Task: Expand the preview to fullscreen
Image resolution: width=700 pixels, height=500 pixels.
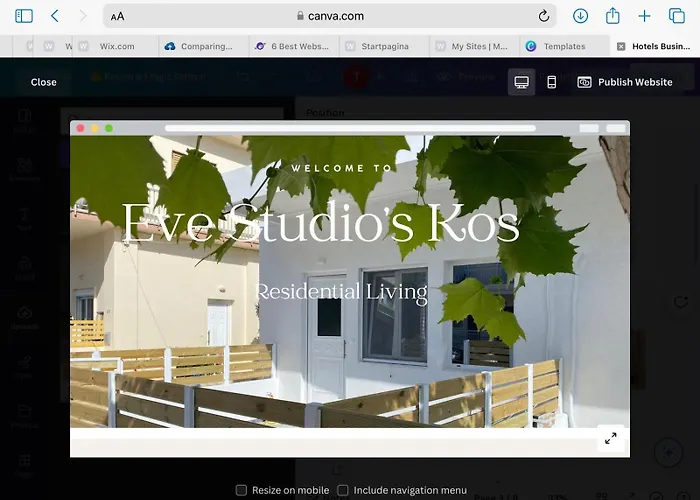Action: (610, 438)
